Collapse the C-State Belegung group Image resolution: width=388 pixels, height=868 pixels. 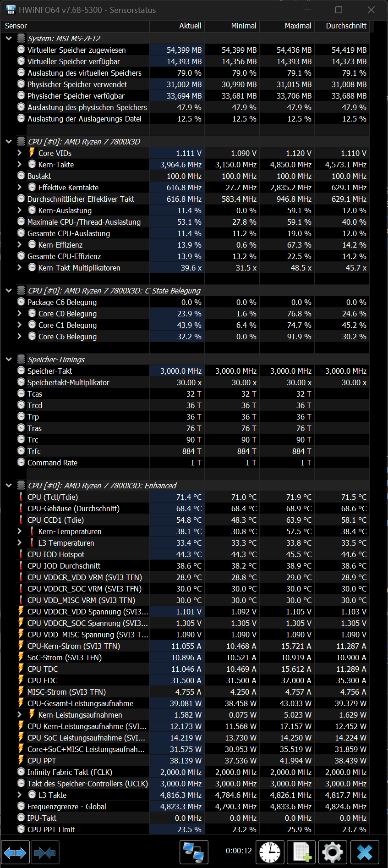[x=9, y=291]
